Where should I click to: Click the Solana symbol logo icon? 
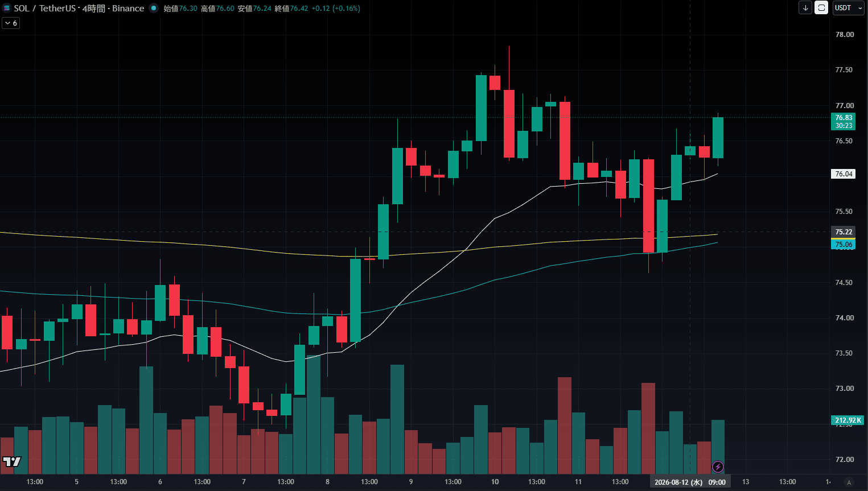click(7, 8)
